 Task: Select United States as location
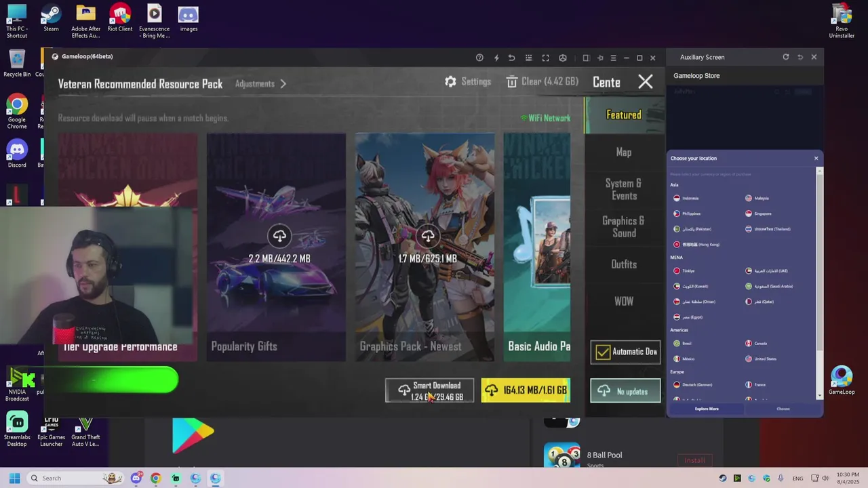pyautogui.click(x=760, y=359)
